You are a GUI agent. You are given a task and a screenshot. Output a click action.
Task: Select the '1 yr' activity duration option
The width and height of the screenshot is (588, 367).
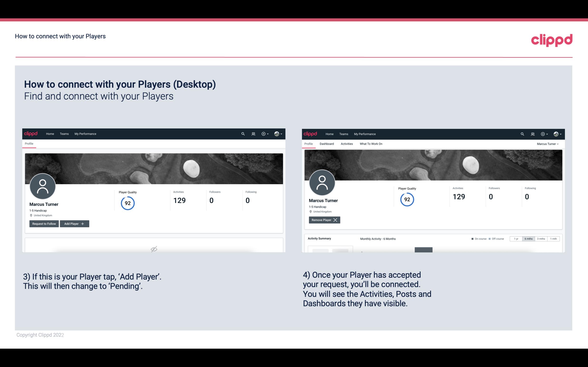(x=516, y=238)
